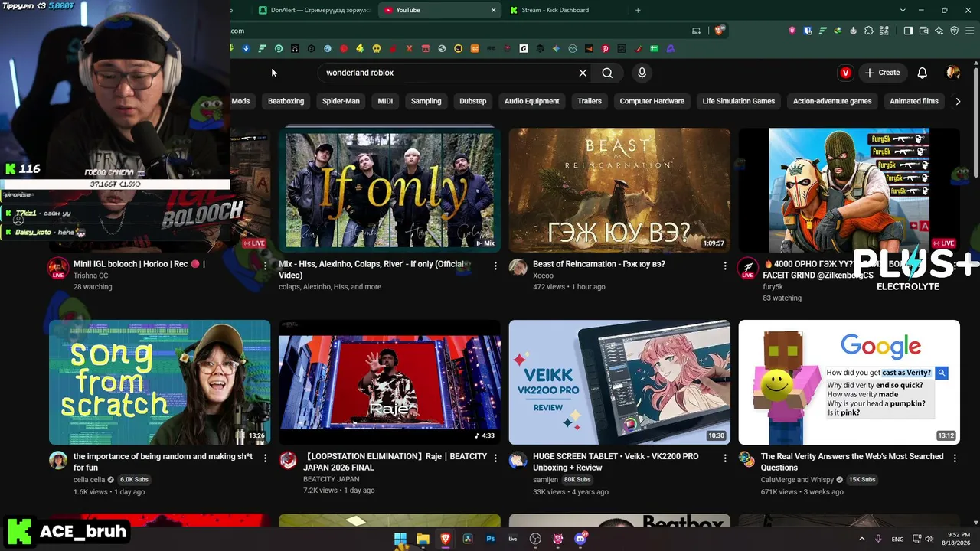Select the Beatboxing filter chip
Screen dimensions: 980x551
[286, 101]
